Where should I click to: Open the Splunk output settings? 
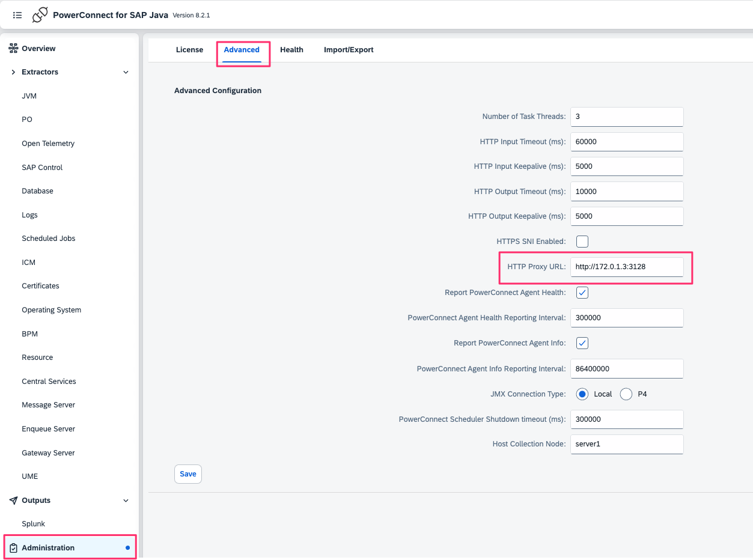coord(33,523)
